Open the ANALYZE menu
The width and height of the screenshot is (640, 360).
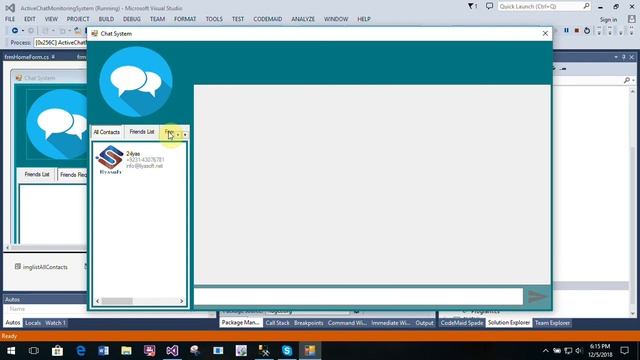pyautogui.click(x=303, y=19)
